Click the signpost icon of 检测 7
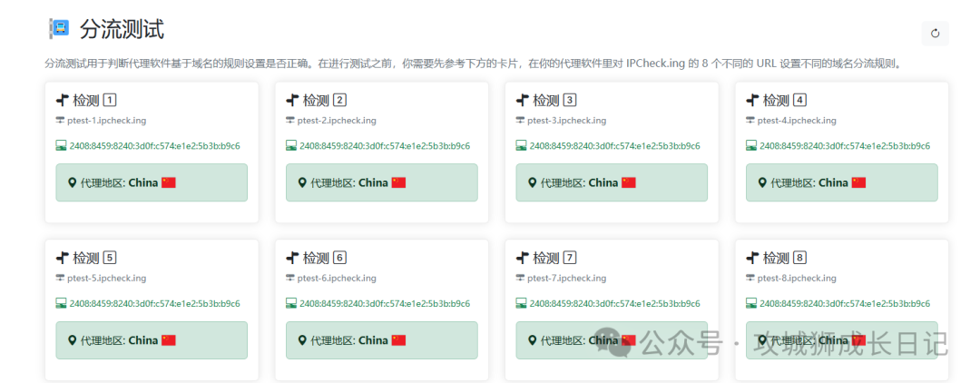 pos(522,258)
